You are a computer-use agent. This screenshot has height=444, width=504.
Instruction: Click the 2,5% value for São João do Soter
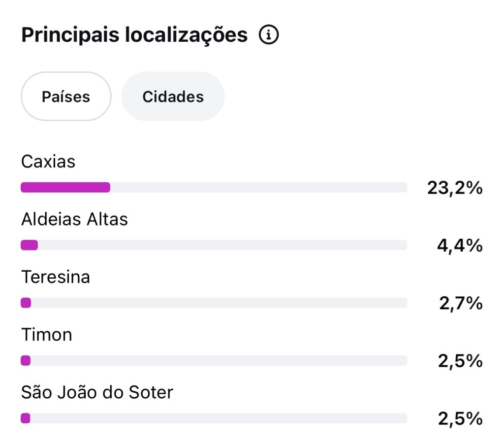[460, 418]
